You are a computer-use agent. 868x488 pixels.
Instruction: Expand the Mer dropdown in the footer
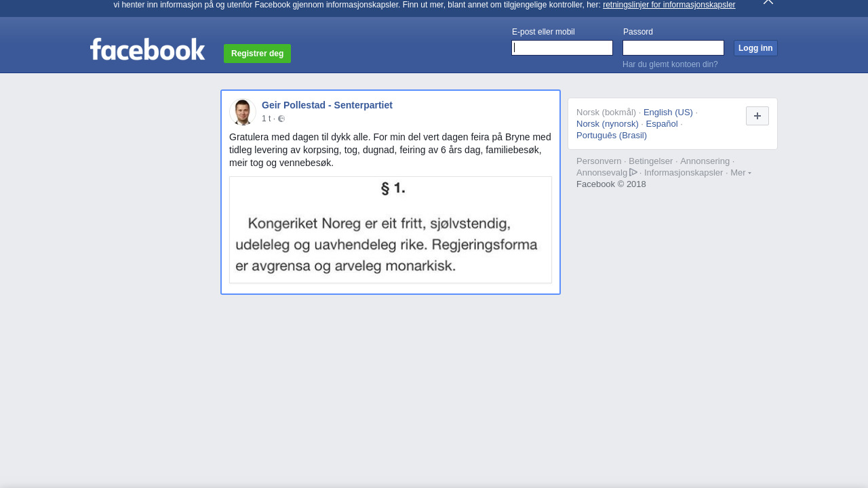tap(741, 172)
